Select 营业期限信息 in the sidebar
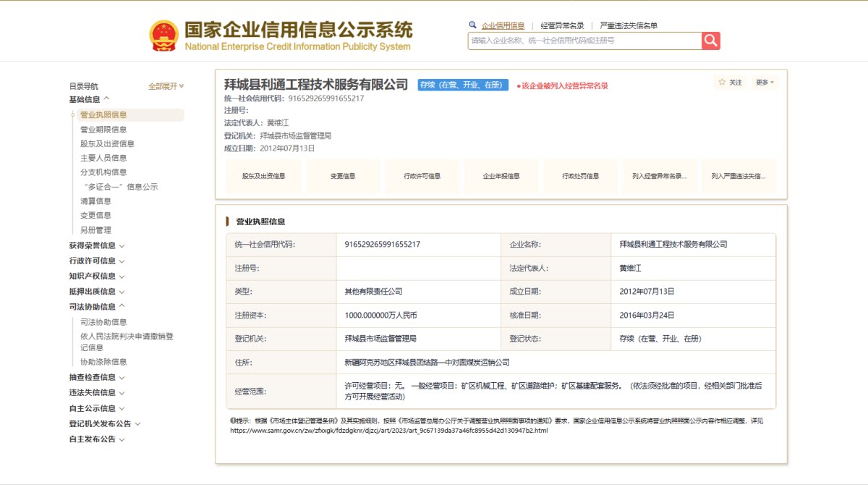 [103, 130]
